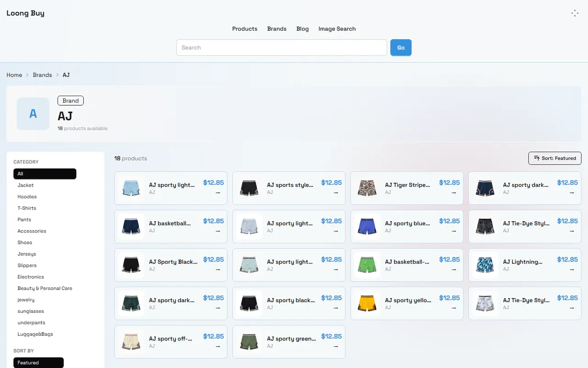Filter by the Electronics category
Image resolution: width=588 pixels, height=368 pixels.
coord(45,277)
